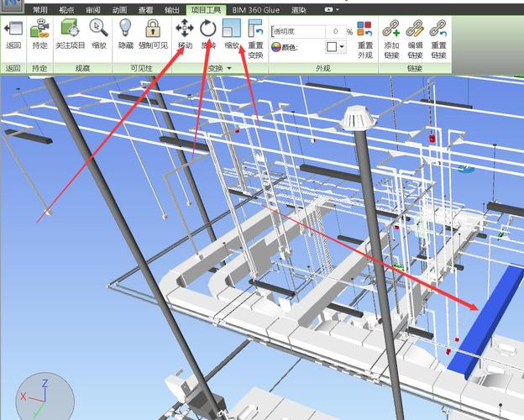Image resolution: width=524 pixels, height=420 pixels.
Task: Open the 颜色 color picker dropdown arrow
Action: (x=342, y=47)
